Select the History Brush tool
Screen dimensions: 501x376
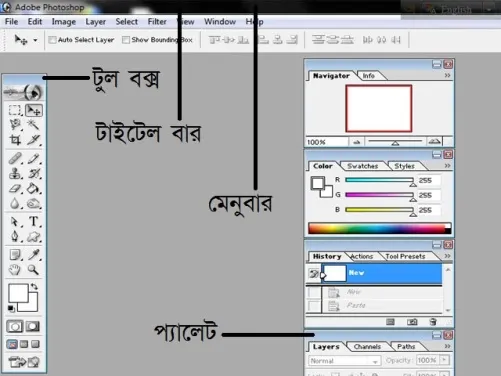click(x=34, y=173)
